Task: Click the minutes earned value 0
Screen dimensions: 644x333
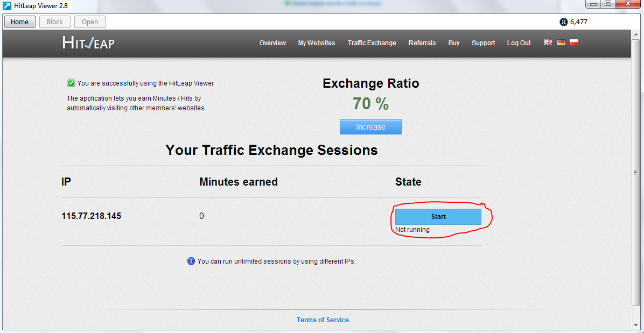Action: [x=202, y=216]
